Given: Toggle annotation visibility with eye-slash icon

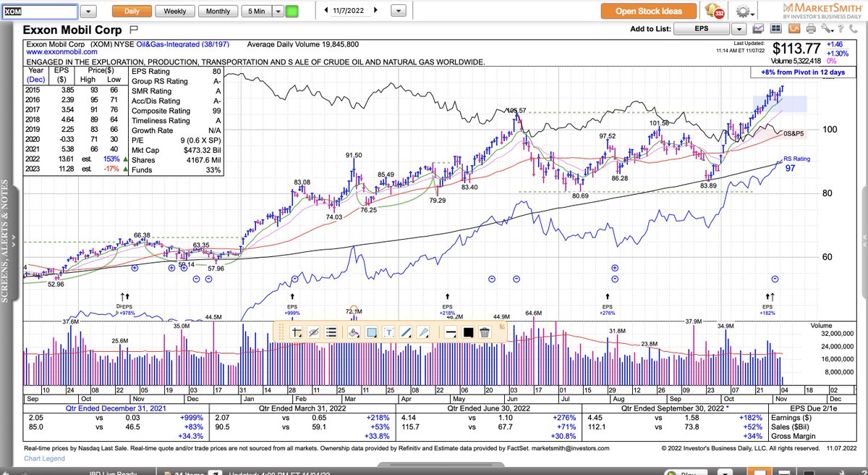Looking at the screenshot, I should coord(312,332).
